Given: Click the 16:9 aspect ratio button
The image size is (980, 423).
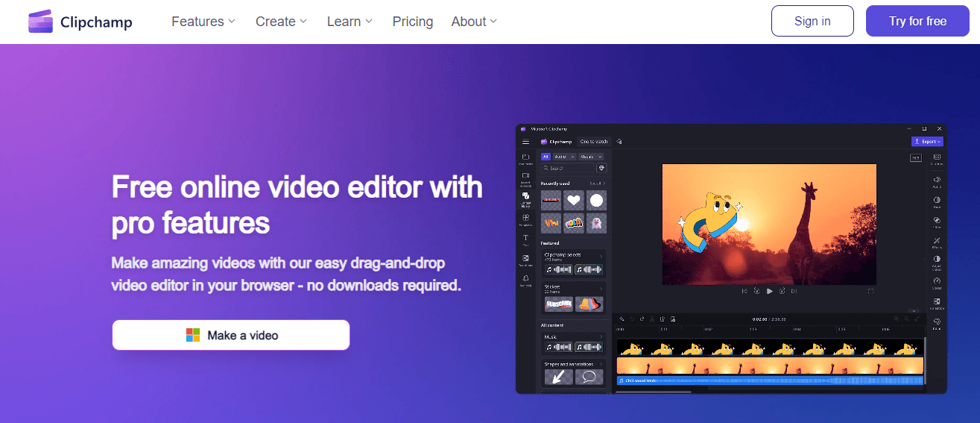Looking at the screenshot, I should [916, 158].
